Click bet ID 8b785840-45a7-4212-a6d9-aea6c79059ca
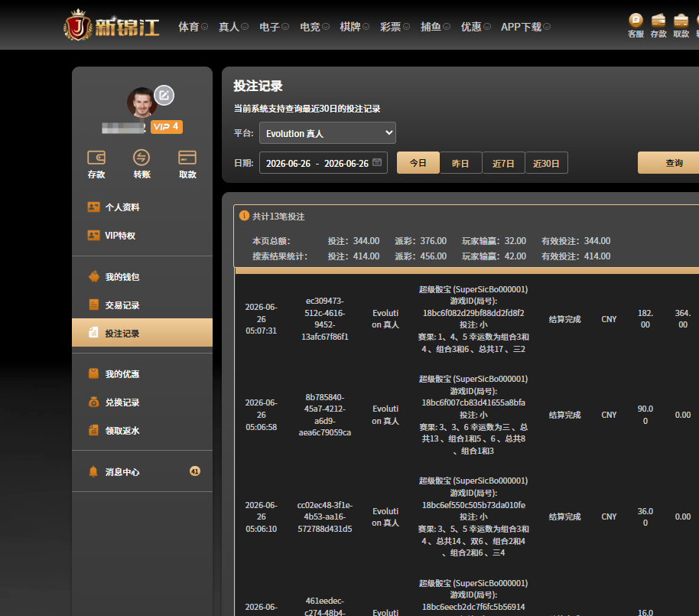Viewport: 699px width, 616px height. tap(325, 415)
